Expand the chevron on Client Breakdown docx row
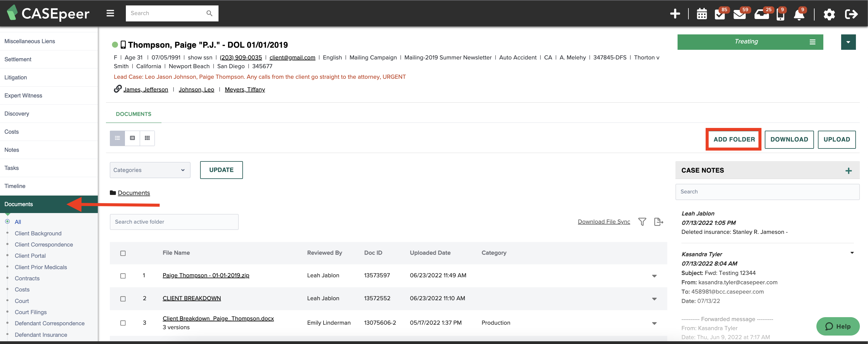 tap(655, 322)
